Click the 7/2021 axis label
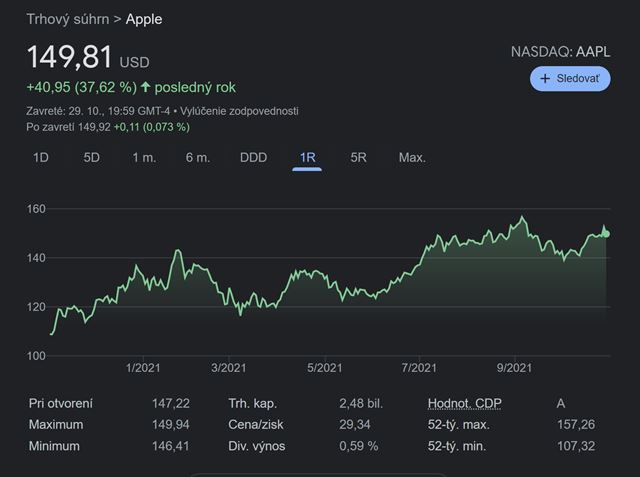Image resolution: width=640 pixels, height=477 pixels. click(419, 368)
